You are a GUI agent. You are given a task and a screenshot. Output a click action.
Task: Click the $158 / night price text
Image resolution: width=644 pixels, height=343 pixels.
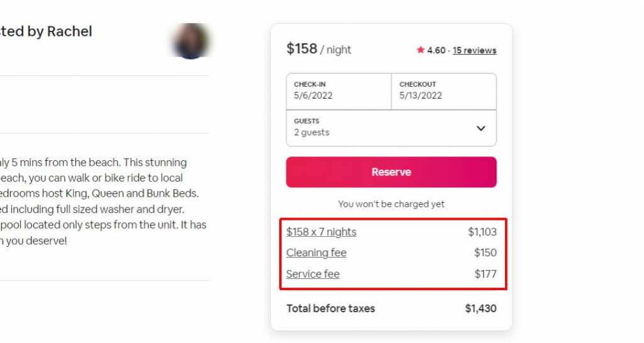[318, 49]
